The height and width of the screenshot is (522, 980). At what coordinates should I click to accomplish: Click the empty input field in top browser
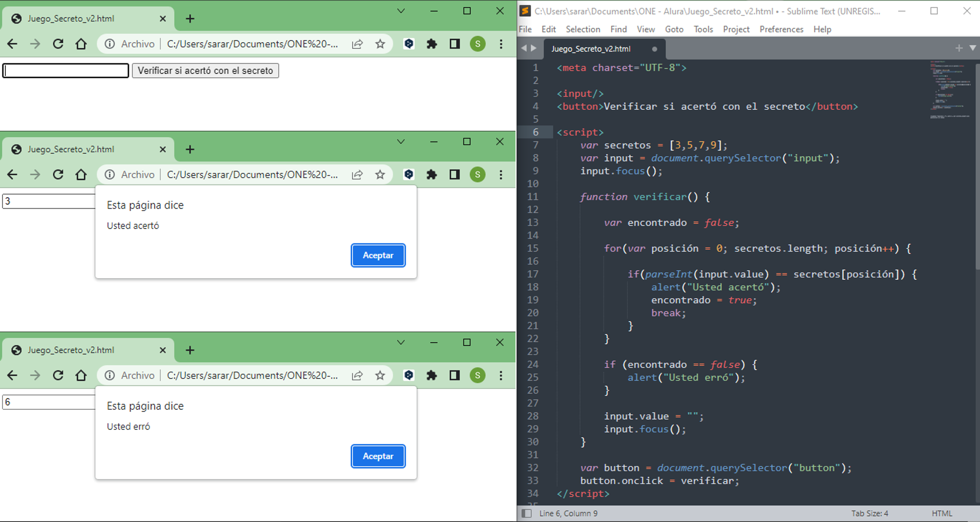tap(66, 71)
